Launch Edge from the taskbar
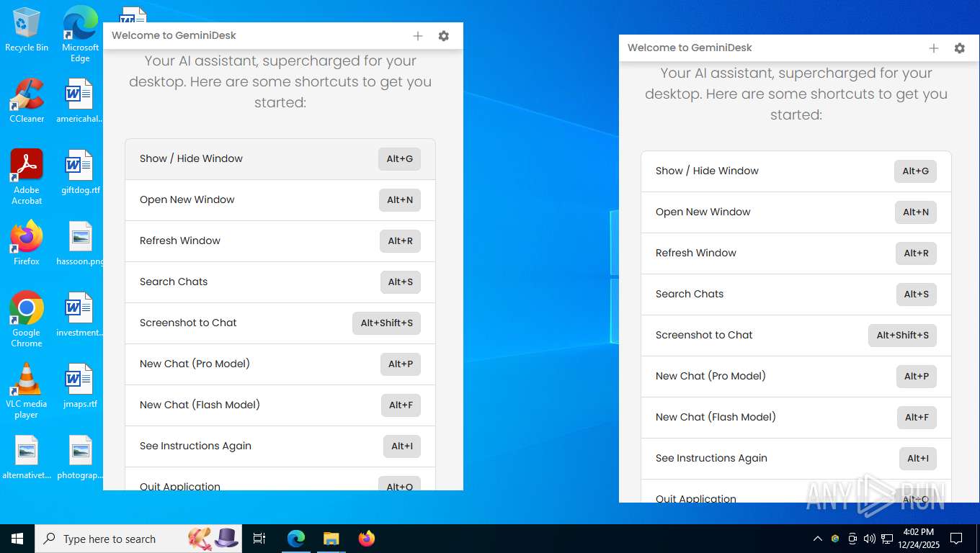This screenshot has height=553, width=980. click(296, 539)
